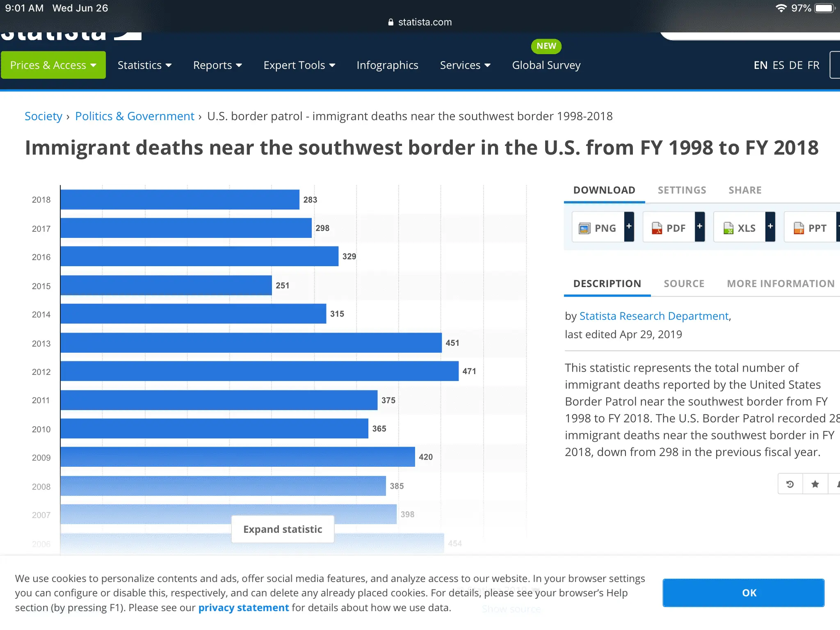Open Prices & Access dropdown
The height and width of the screenshot is (630, 840).
53,65
